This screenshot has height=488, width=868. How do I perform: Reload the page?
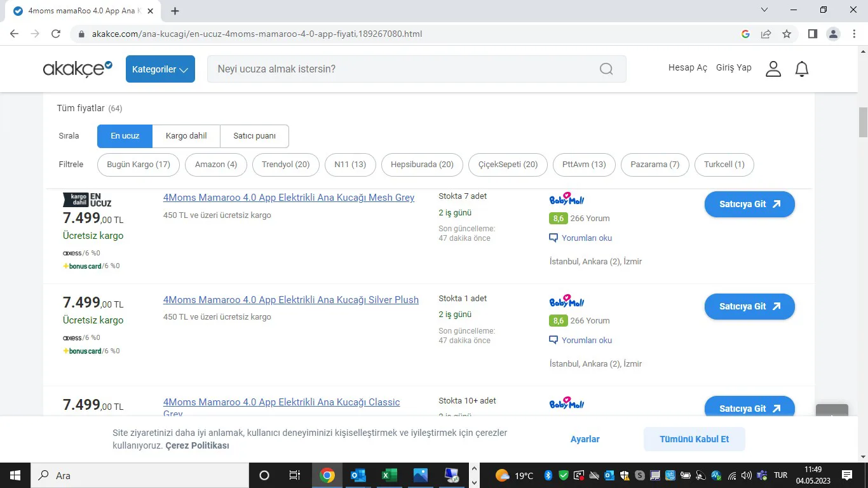pos(56,34)
